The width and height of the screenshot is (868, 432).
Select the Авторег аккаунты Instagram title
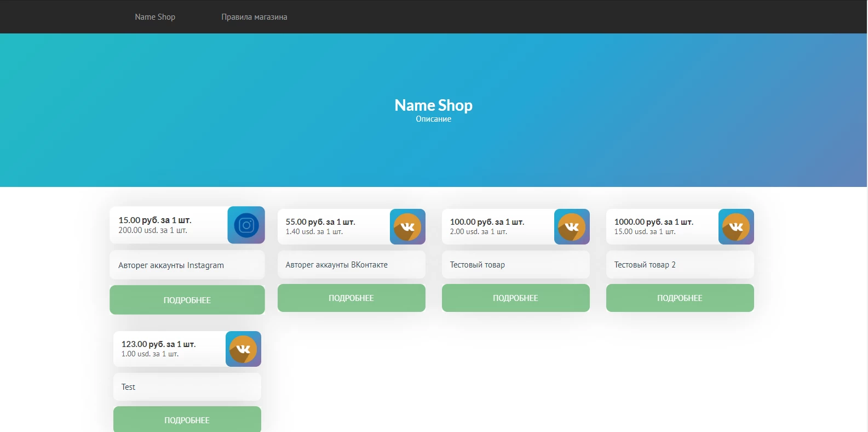click(x=171, y=265)
